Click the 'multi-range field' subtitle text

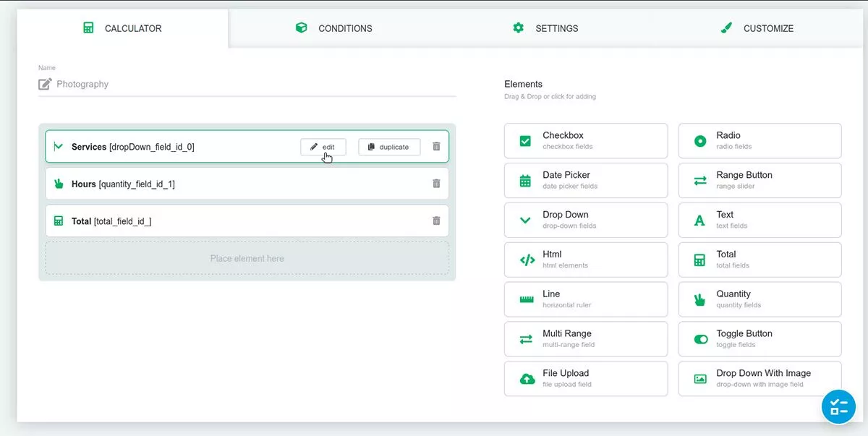(569, 345)
